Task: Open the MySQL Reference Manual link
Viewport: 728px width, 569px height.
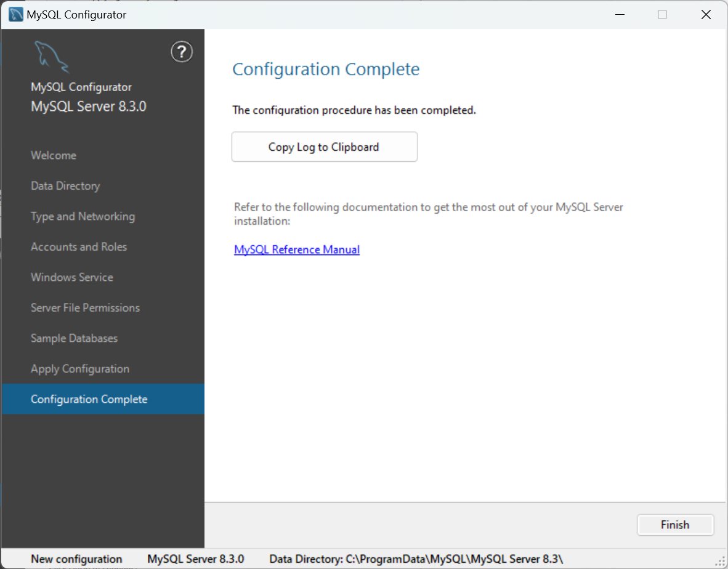Action: click(x=297, y=249)
